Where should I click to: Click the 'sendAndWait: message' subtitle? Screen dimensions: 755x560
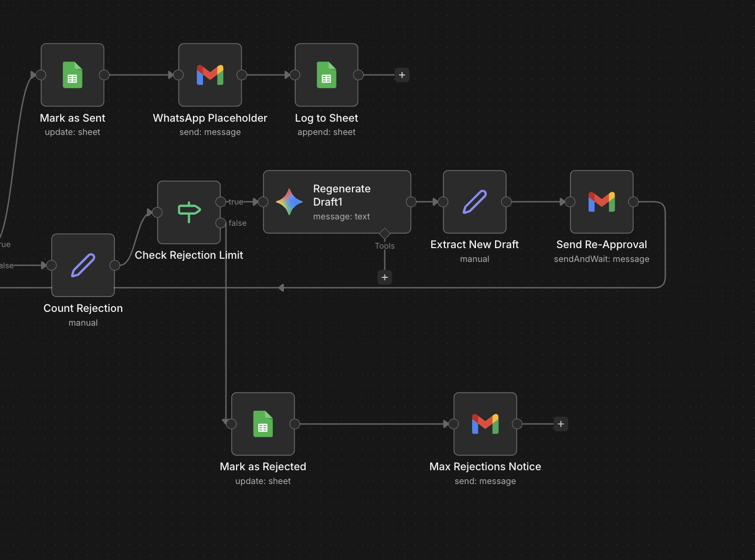coord(601,259)
